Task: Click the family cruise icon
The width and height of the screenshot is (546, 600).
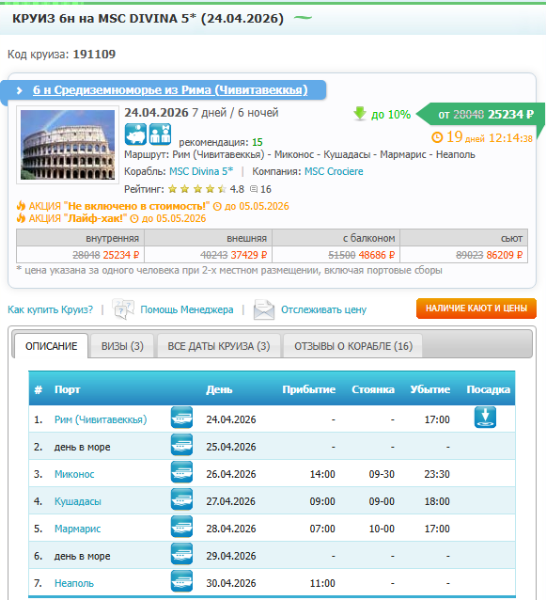Action: pyautogui.click(x=160, y=134)
